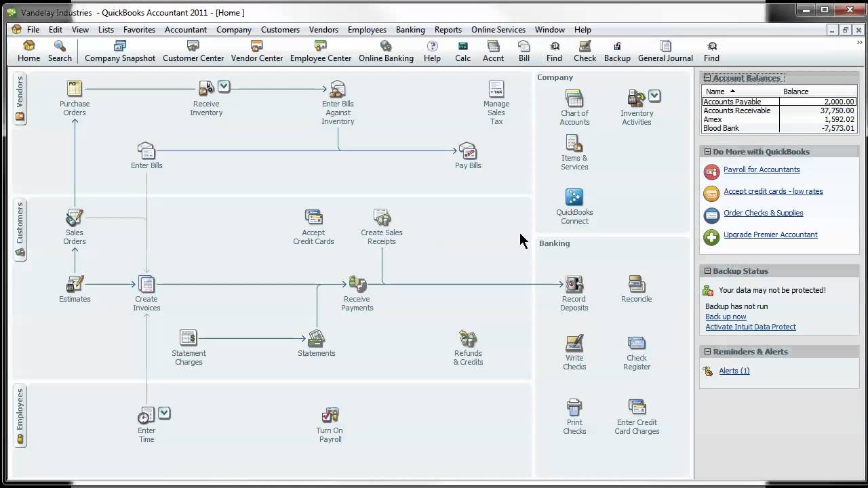Viewport: 868px width, 488px height.
Task: Open Vendor Center from toolbar
Action: [x=257, y=52]
